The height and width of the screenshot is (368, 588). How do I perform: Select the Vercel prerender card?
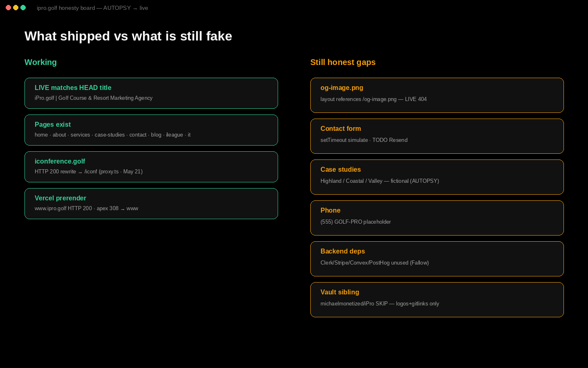[x=151, y=204]
